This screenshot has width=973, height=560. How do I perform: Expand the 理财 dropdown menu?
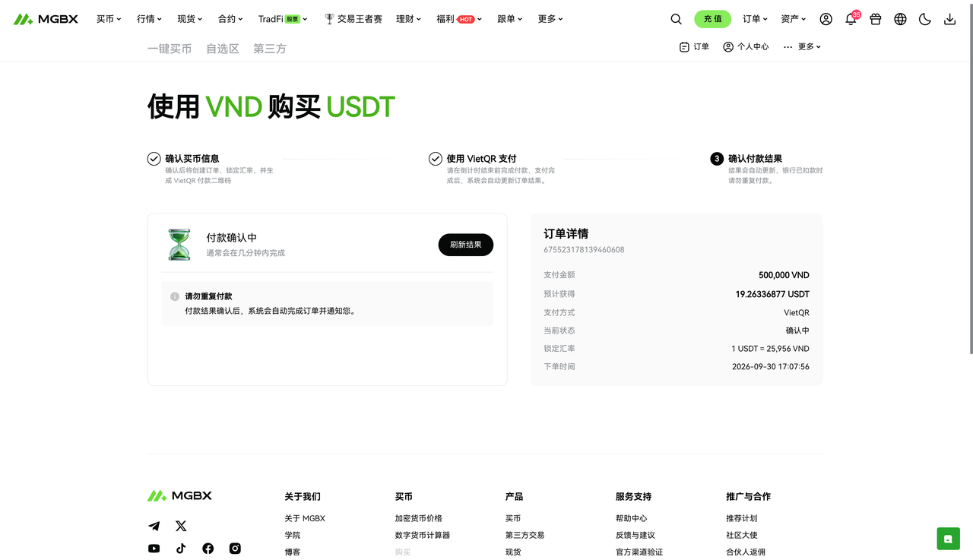[408, 19]
